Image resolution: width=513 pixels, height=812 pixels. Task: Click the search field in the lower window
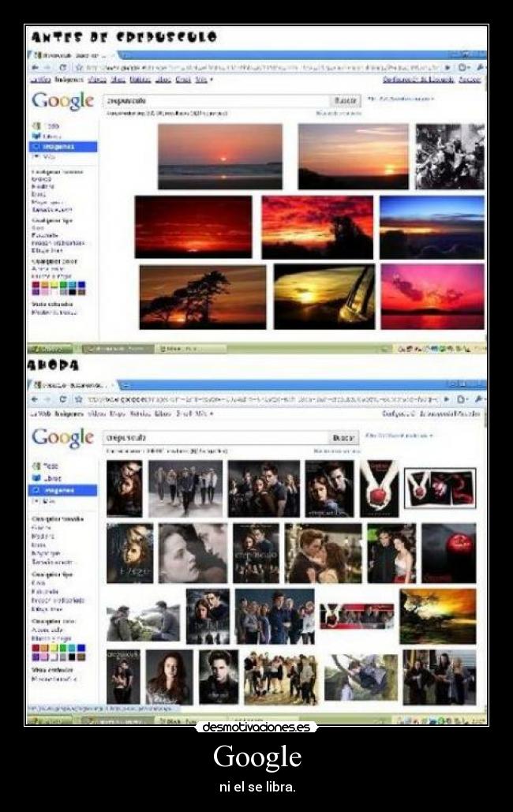point(215,438)
